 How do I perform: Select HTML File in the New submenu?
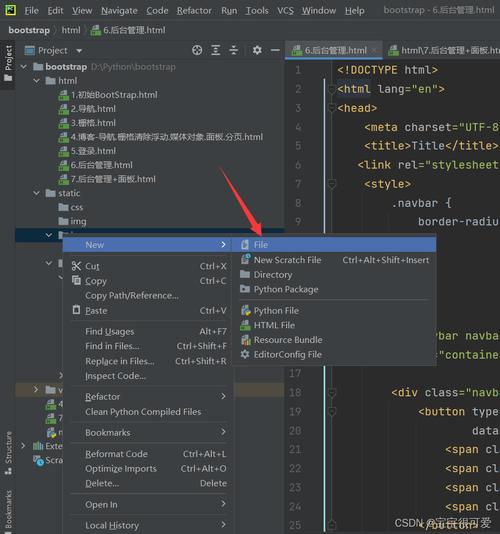[x=274, y=325]
